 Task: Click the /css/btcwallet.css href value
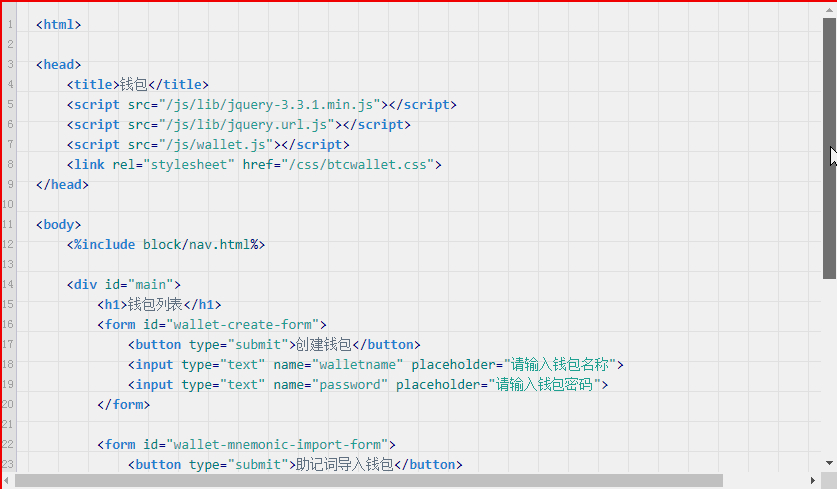point(357,165)
